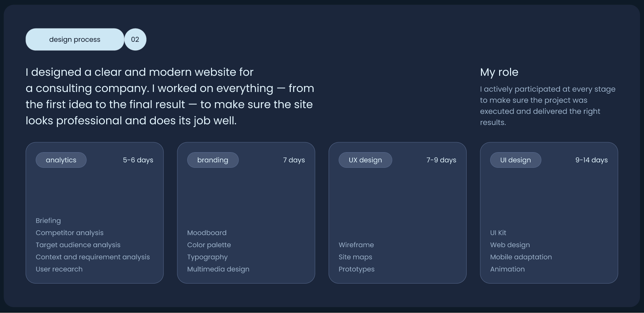
Task: Click the 'analytics' tag on the first card
Action: (61, 160)
